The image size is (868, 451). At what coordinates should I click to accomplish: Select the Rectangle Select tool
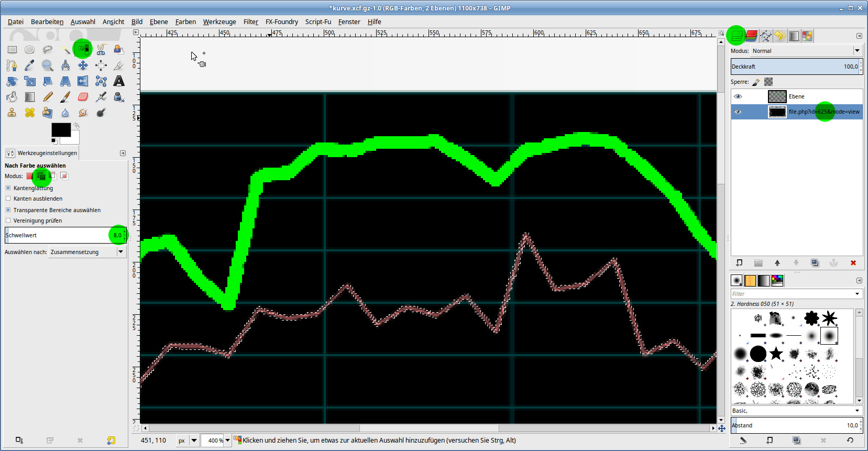[12, 50]
